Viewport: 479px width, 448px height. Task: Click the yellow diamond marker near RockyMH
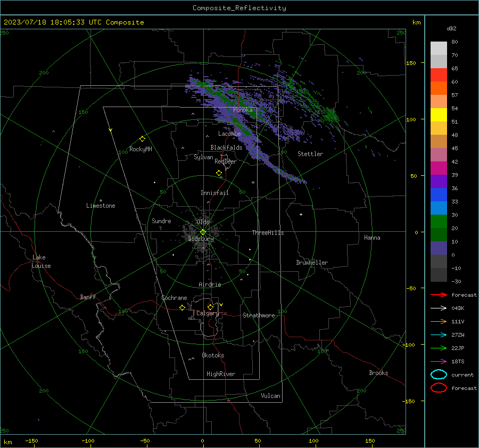[142, 139]
